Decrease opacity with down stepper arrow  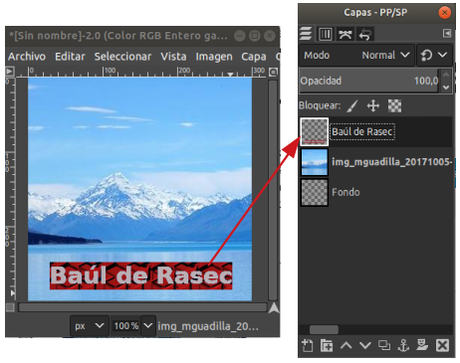click(x=446, y=87)
